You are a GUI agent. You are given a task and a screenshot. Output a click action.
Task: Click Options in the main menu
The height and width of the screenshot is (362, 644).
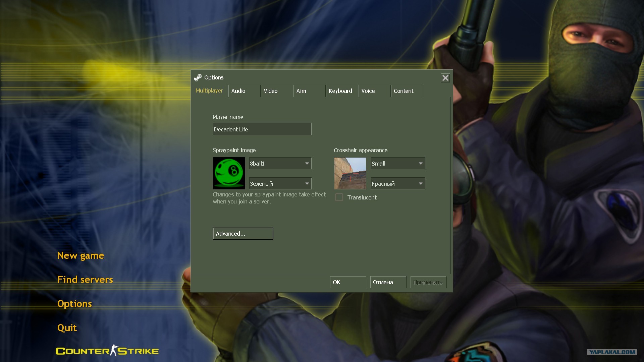[x=74, y=304]
